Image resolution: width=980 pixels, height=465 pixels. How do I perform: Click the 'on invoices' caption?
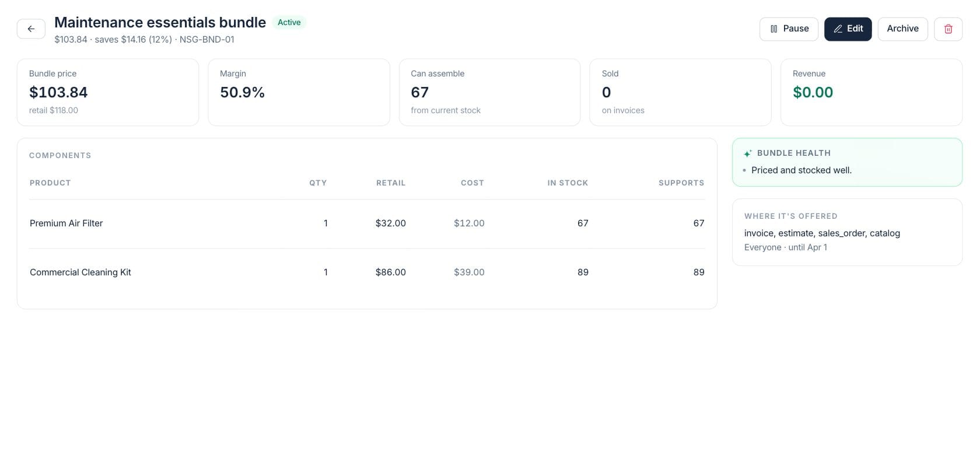[x=623, y=110]
